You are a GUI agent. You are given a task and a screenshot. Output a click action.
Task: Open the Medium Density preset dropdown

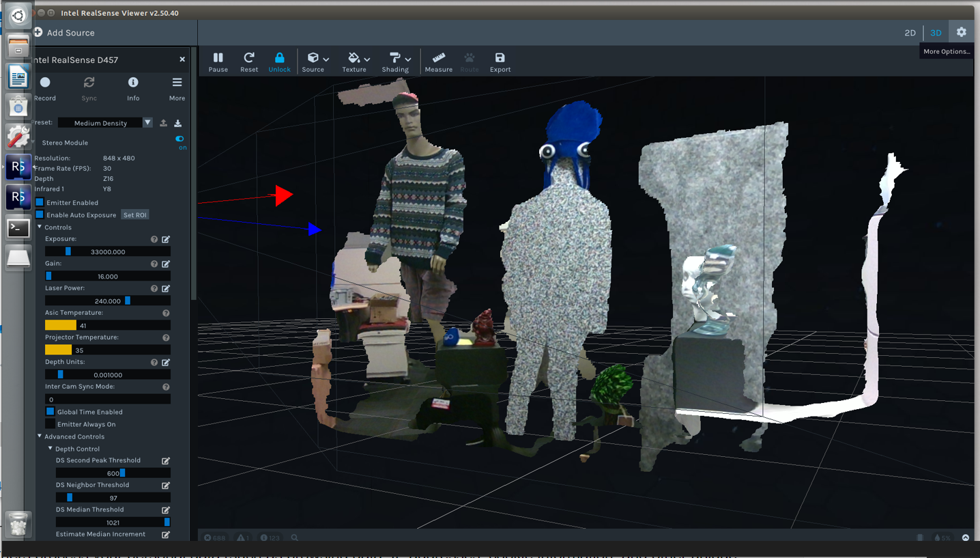147,122
